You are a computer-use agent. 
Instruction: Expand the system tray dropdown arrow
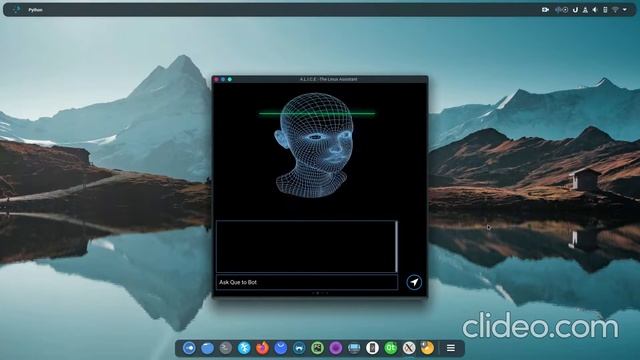point(625,10)
